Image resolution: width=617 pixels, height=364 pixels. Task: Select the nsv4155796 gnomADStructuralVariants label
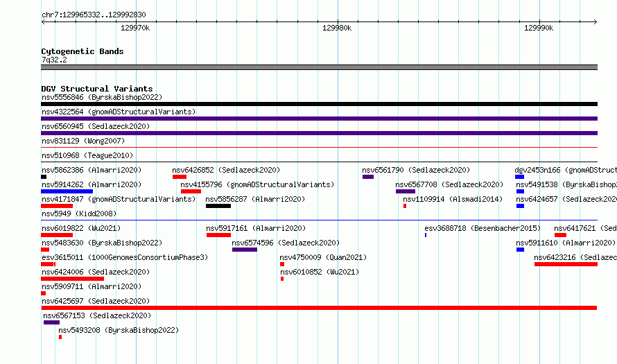pos(257,184)
